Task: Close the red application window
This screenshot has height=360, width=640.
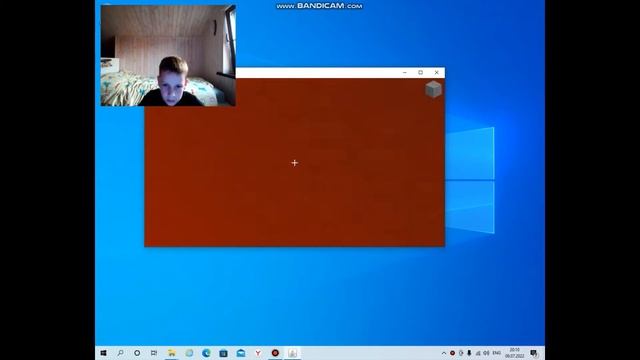Action: (437, 73)
